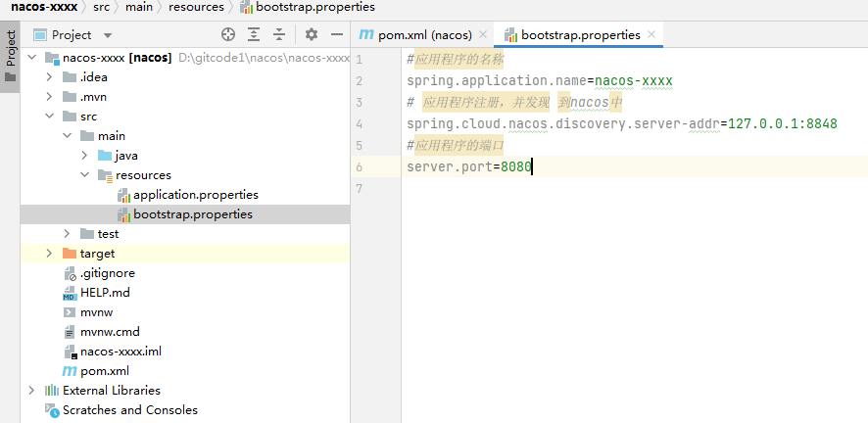Click the value nacos-xxxx on line 2
Screen dimensions: 868x423
(634, 80)
